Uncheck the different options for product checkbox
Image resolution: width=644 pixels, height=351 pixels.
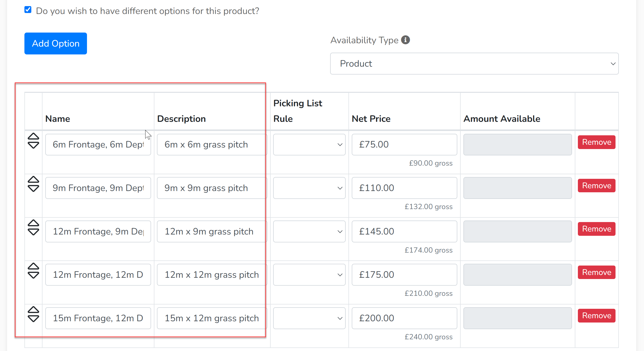click(x=28, y=10)
